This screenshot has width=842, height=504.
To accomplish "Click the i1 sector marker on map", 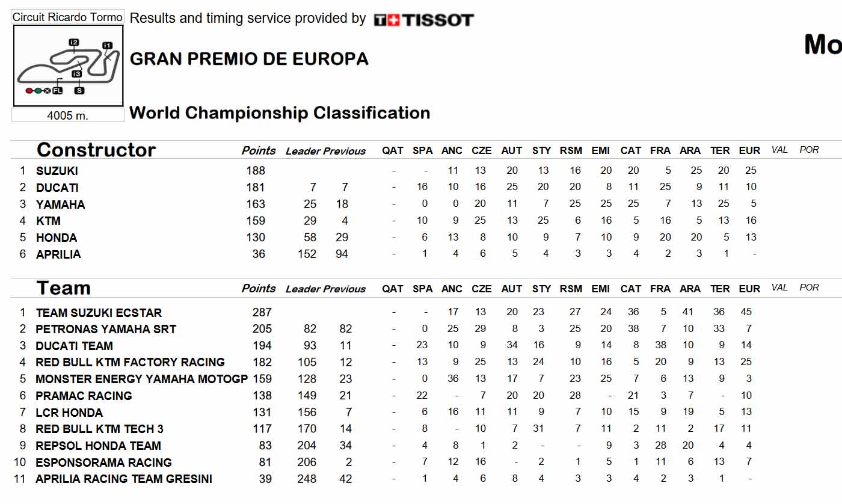I will [107, 45].
